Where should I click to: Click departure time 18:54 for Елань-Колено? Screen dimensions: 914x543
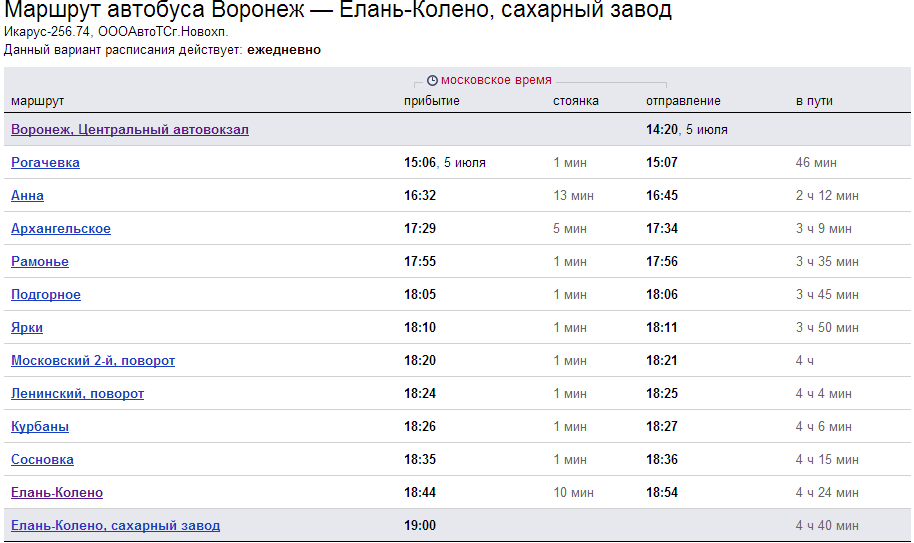662,493
